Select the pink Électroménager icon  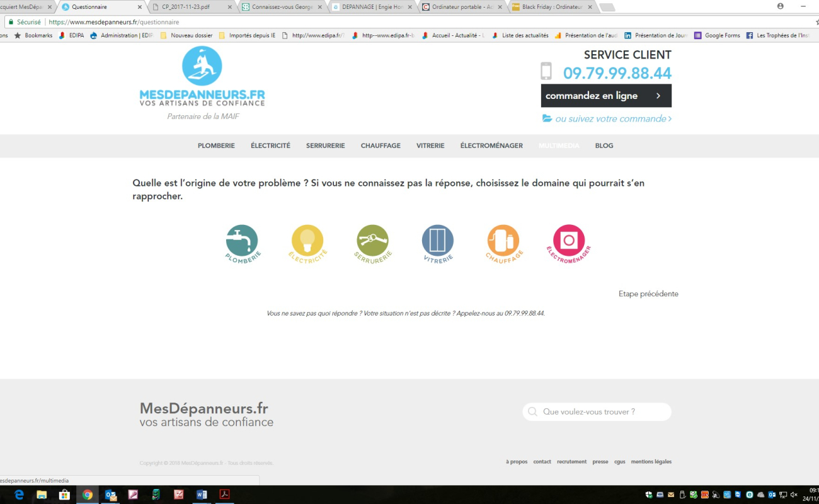coord(569,244)
